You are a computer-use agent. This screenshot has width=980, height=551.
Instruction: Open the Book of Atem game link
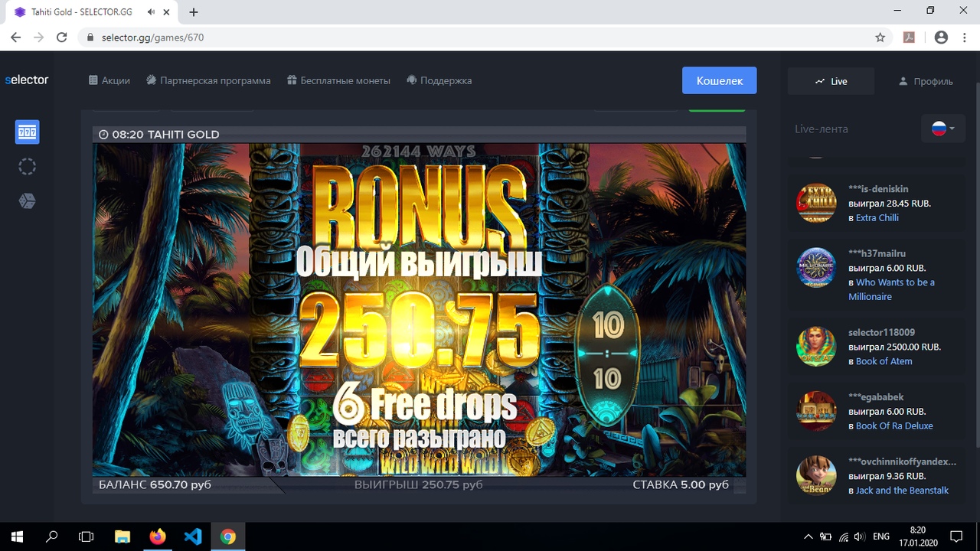pyautogui.click(x=884, y=361)
